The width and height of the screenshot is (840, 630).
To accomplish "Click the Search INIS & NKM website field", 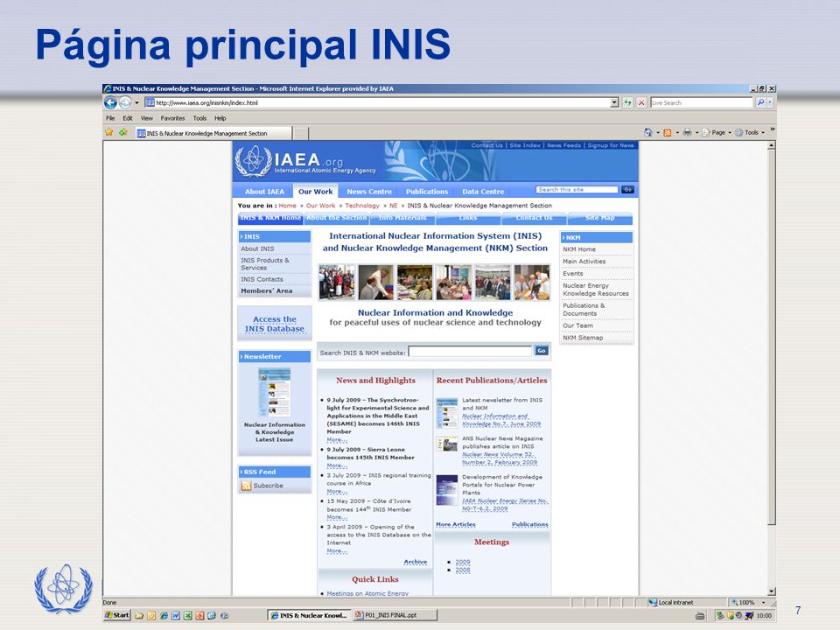I will point(471,352).
